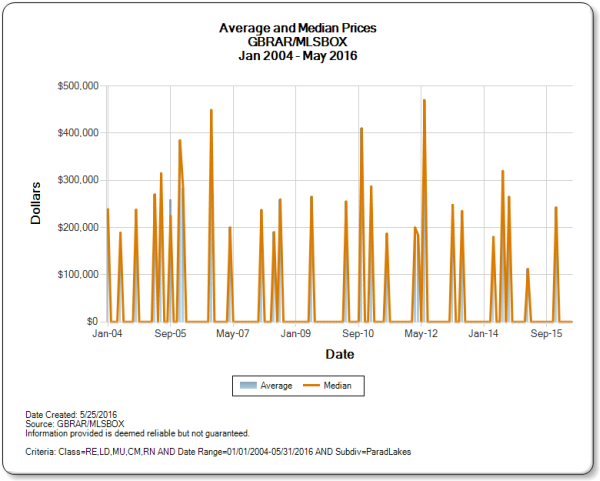Click the subtitle 'GBRAR/MLSBOX'
600x481 pixels.
tap(297, 42)
